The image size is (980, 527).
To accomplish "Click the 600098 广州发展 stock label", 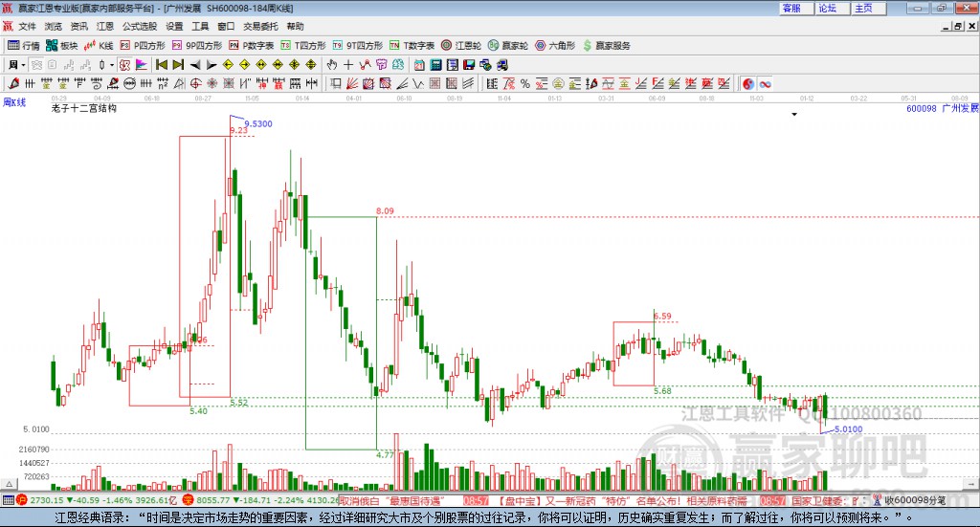I will point(942,108).
